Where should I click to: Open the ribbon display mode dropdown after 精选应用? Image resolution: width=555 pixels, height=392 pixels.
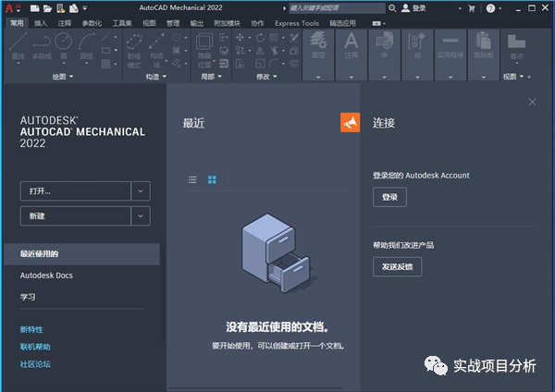(378, 23)
